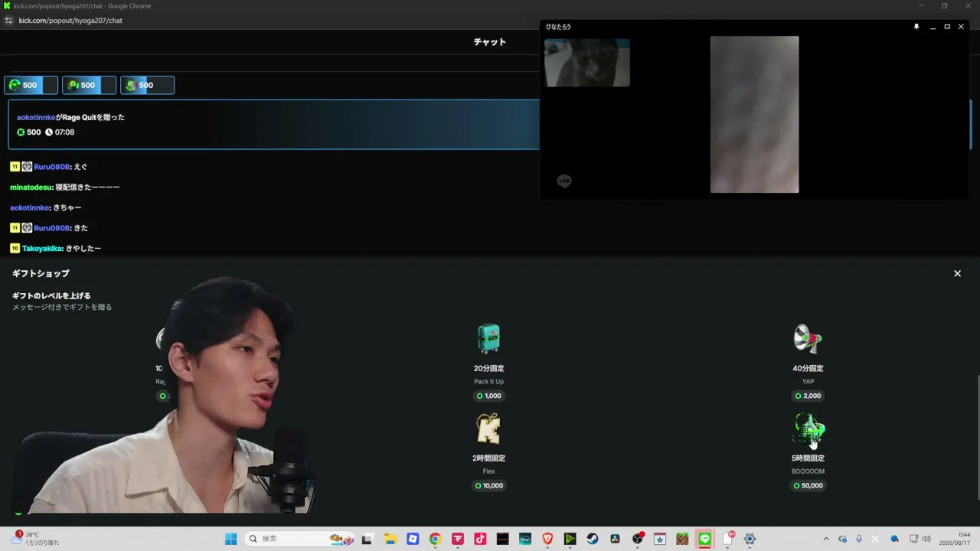Open Brave browser from the taskbar
980x551 pixels.
click(547, 539)
